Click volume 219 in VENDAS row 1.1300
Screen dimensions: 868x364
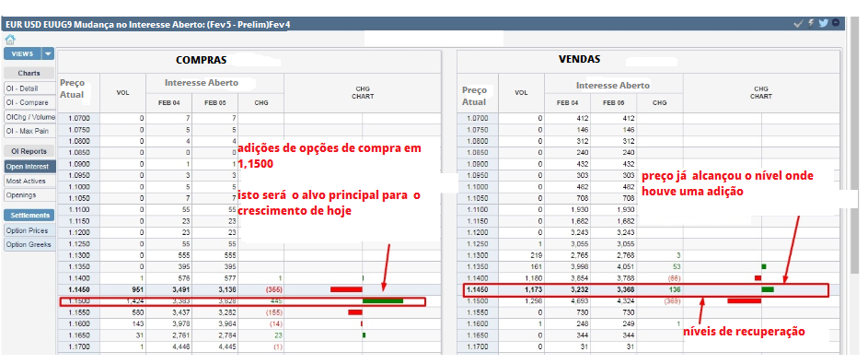[537, 255]
